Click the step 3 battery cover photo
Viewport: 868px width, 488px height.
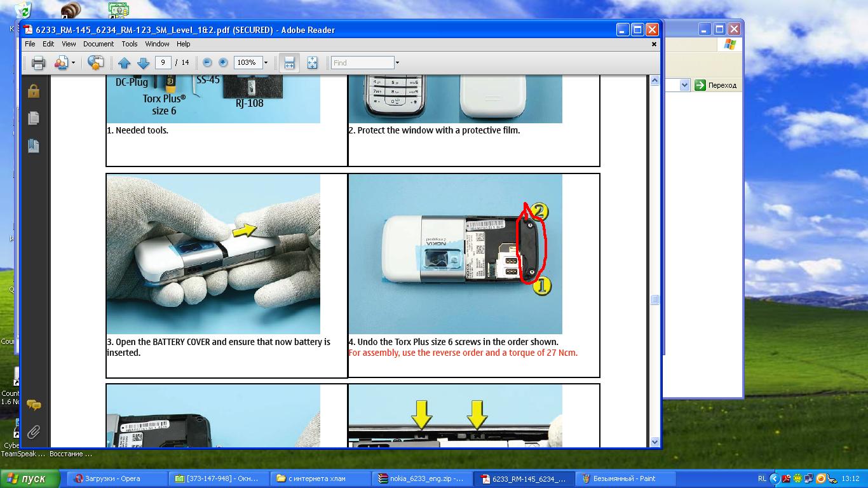[x=214, y=254]
